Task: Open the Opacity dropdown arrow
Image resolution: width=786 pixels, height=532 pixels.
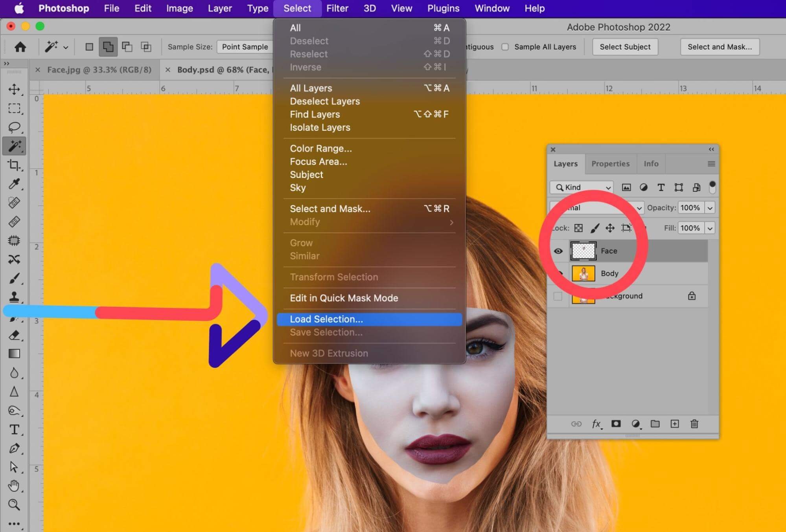Action: [710, 208]
